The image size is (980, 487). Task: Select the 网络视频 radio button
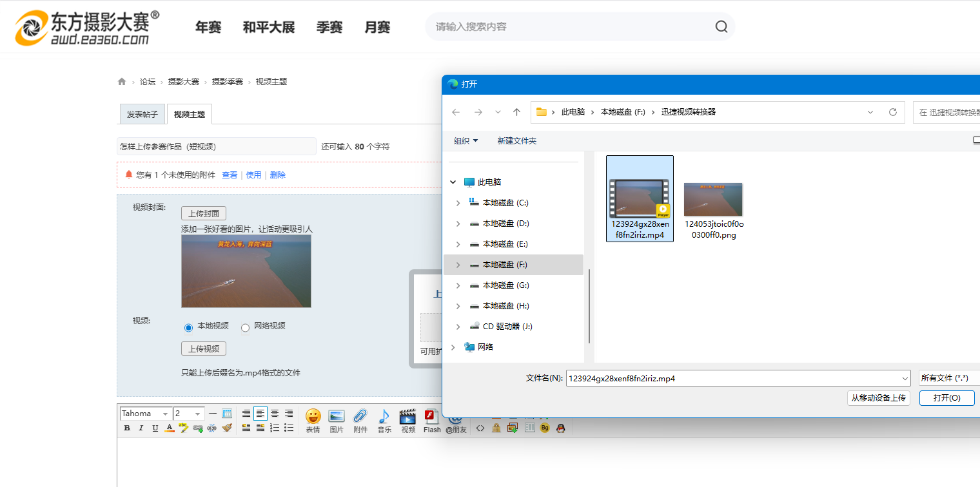click(x=245, y=327)
